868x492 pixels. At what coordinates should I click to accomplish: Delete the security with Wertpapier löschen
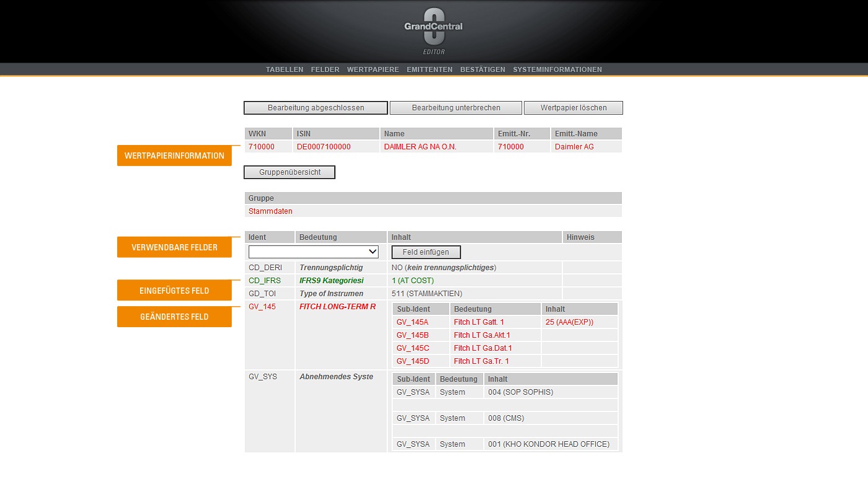pyautogui.click(x=573, y=108)
